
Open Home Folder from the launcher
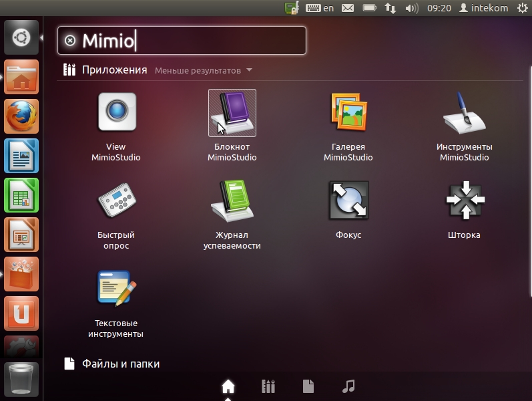click(21, 77)
